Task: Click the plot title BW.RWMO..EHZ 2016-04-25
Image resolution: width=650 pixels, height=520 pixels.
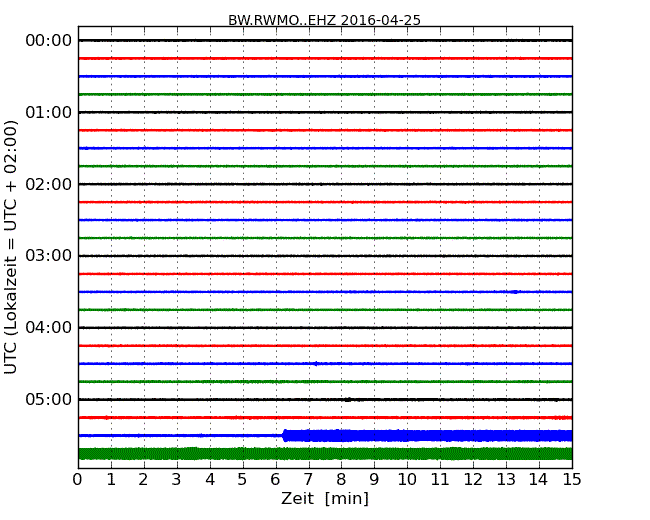Action: [x=324, y=20]
